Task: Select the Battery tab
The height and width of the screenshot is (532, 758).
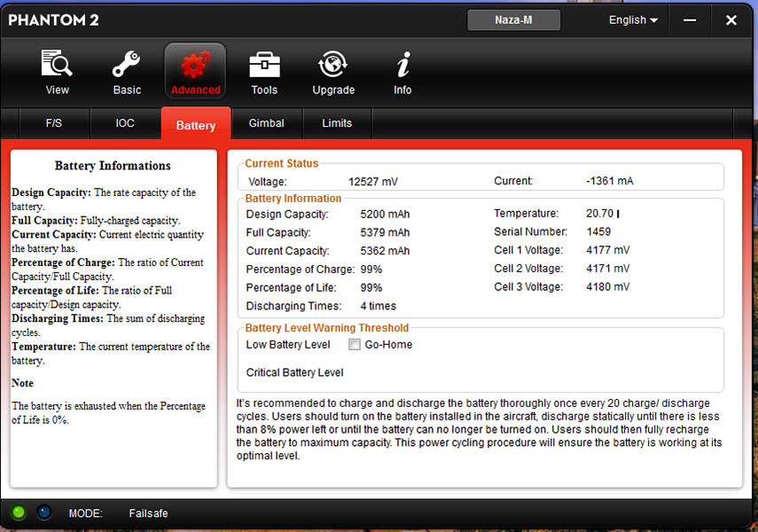Action: (196, 125)
